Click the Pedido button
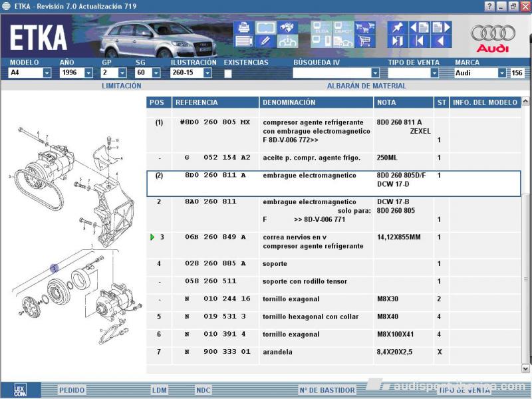532x399 pixels. point(72,390)
